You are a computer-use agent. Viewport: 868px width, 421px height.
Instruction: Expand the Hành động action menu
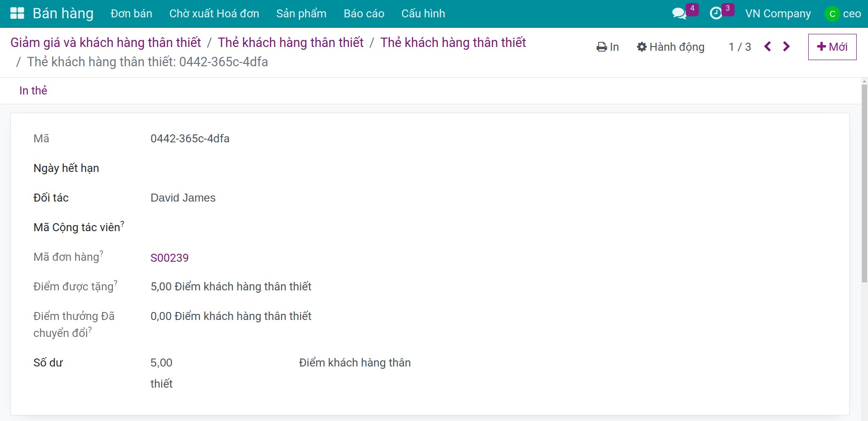pyautogui.click(x=671, y=47)
